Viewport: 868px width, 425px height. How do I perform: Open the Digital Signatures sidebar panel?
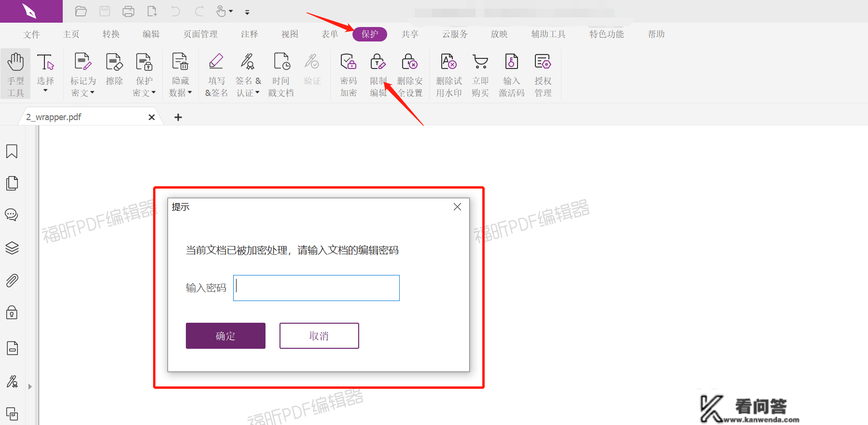coord(12,382)
